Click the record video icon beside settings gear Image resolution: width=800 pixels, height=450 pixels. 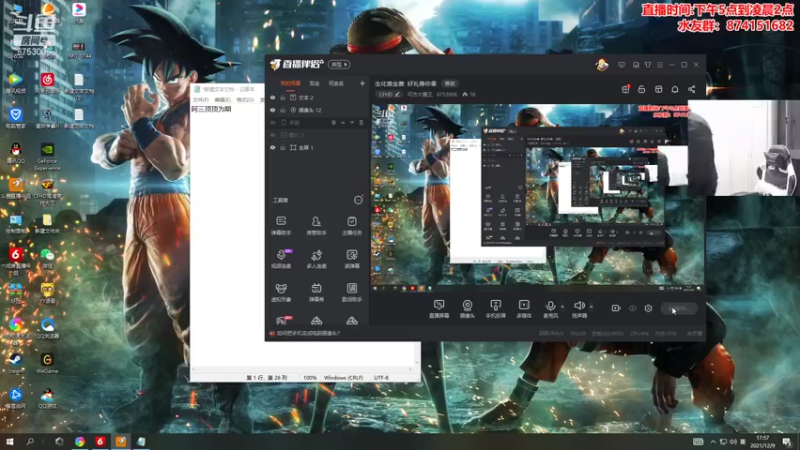[x=616, y=308]
